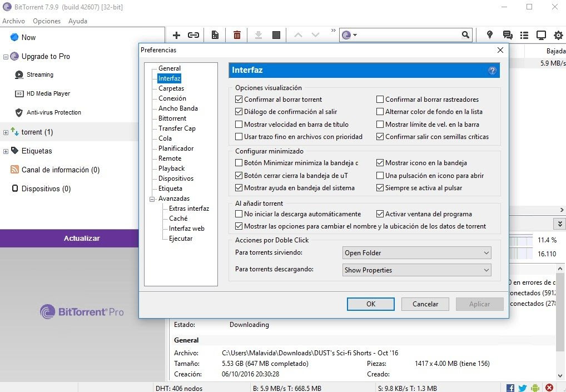The width and height of the screenshot is (566, 392).
Task: Toggle Activar ventana del programa
Action: (380, 214)
